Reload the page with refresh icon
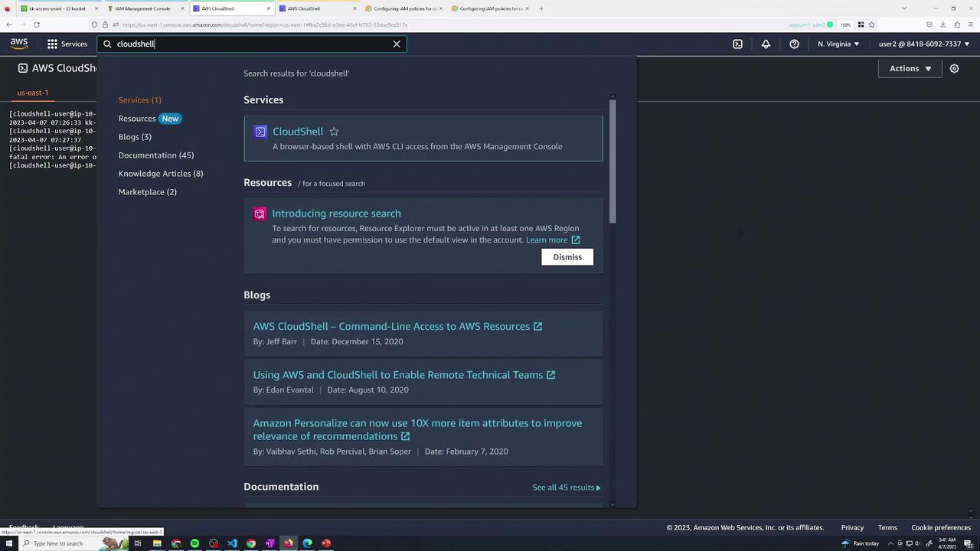Screen dimensions: 980x551 [36, 24]
